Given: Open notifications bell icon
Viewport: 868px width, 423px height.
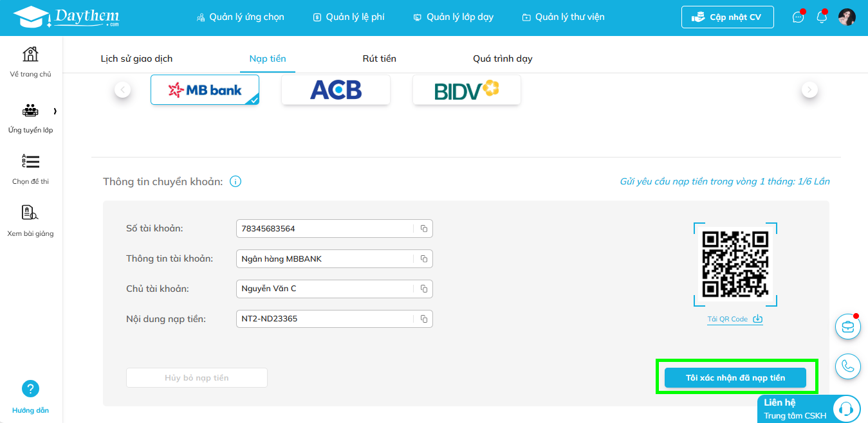Looking at the screenshot, I should [x=822, y=17].
